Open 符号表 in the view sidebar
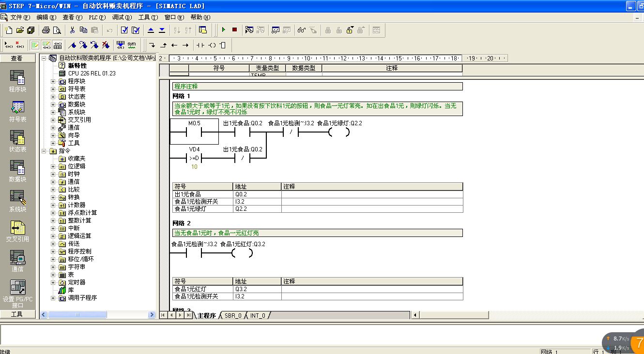Viewport: 644px width, 354px height. click(17, 111)
